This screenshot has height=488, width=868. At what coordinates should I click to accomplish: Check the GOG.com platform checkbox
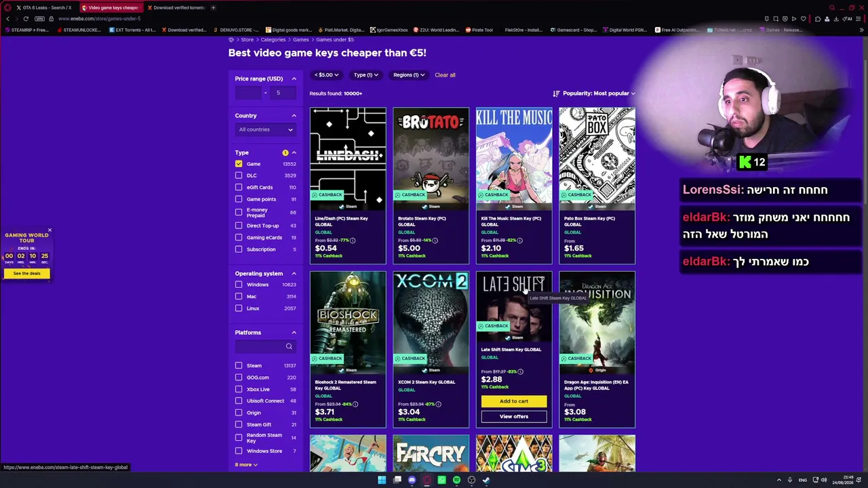[239, 378]
